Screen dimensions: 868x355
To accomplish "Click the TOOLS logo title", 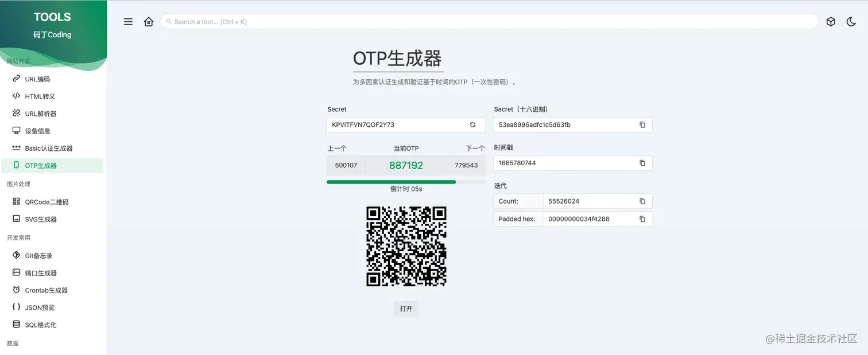I will (x=52, y=17).
